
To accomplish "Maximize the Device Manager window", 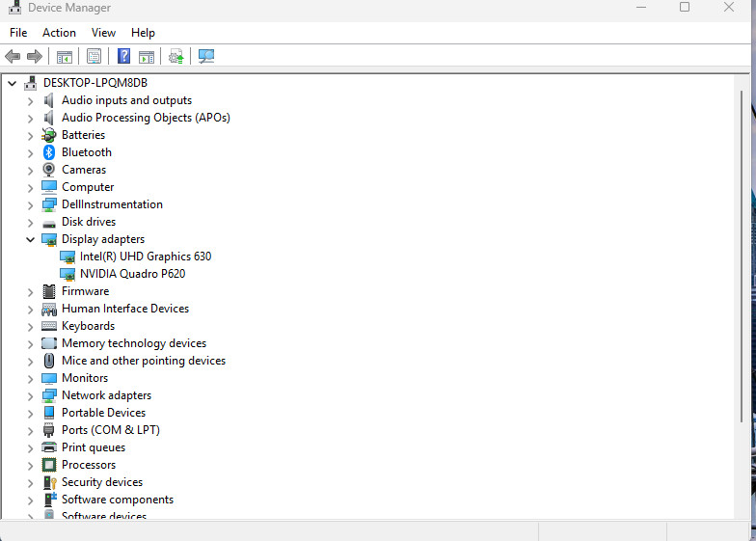I will click(x=685, y=8).
